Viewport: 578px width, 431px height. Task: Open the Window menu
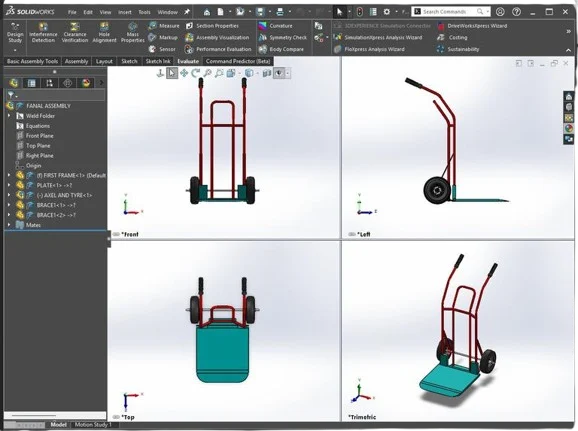click(167, 12)
